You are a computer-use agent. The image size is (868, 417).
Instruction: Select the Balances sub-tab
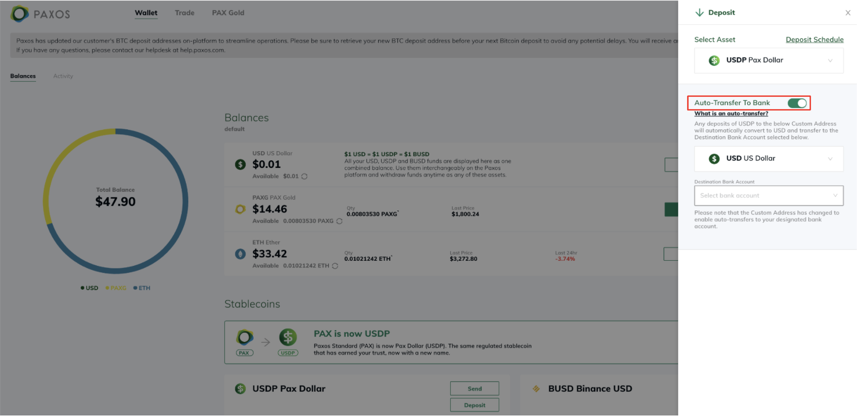coord(23,76)
